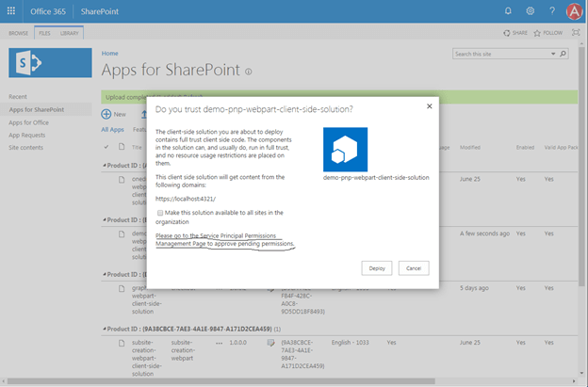Sort by Enabled column header
This screenshot has height=387, width=588.
click(x=525, y=147)
